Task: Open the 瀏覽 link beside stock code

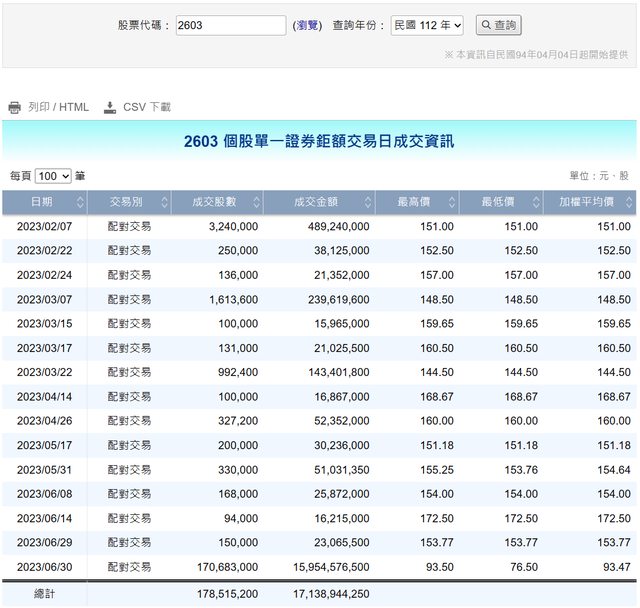Action: (x=306, y=25)
